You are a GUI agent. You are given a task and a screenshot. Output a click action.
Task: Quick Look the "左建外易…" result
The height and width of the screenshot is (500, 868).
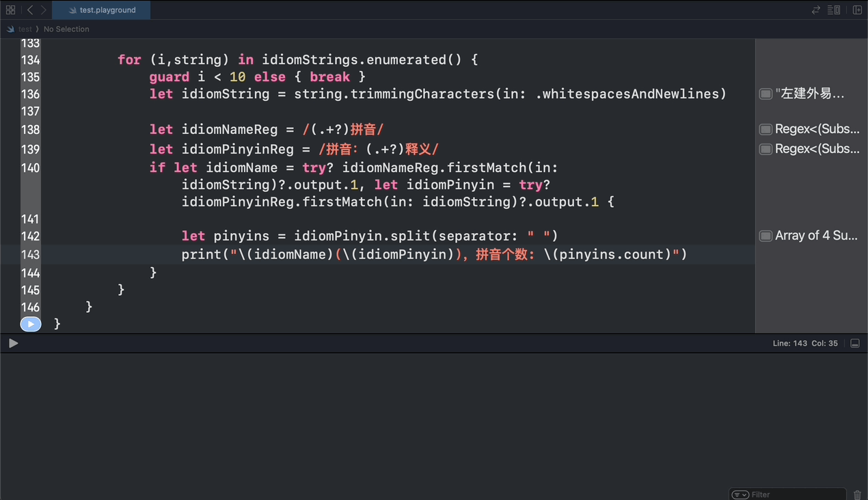(x=766, y=94)
